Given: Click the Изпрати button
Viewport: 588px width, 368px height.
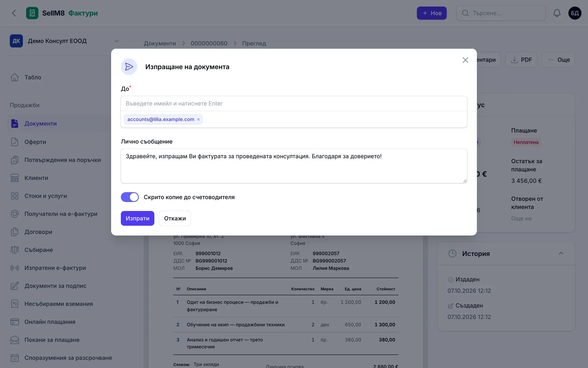Looking at the screenshot, I should click(138, 218).
